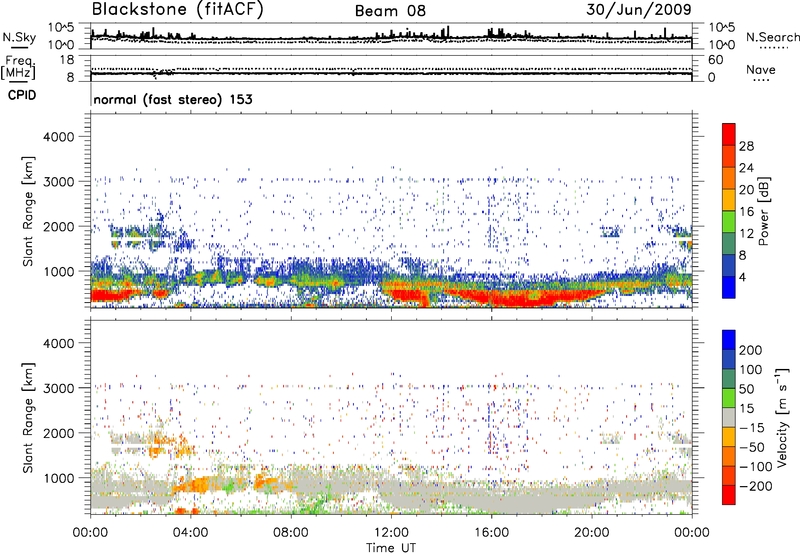Click the 'CPID' label
800x554 pixels.
point(22,95)
